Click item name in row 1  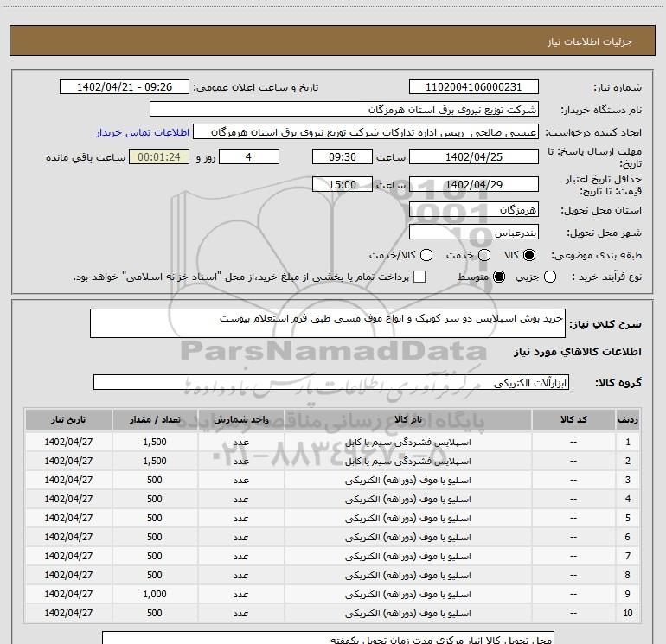click(x=407, y=443)
